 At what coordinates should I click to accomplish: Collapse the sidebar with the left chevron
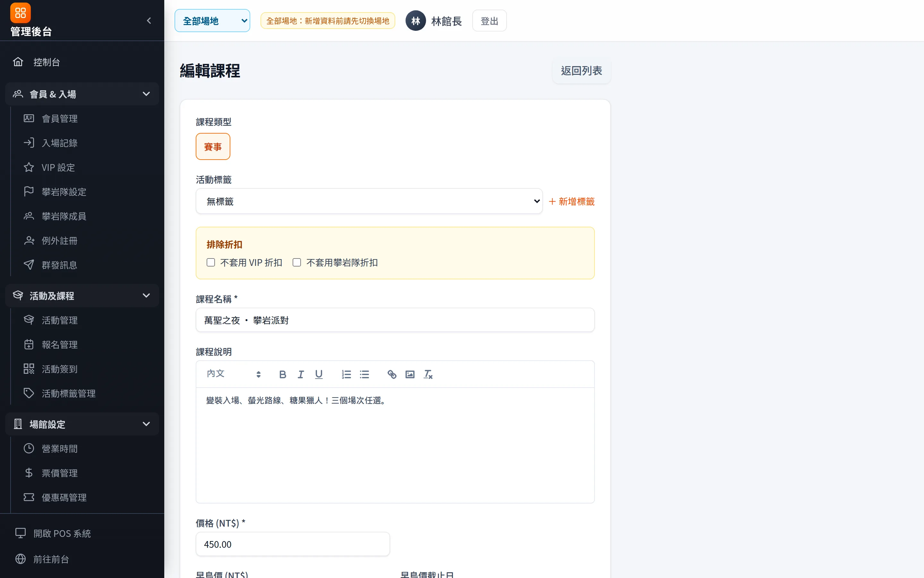149,21
